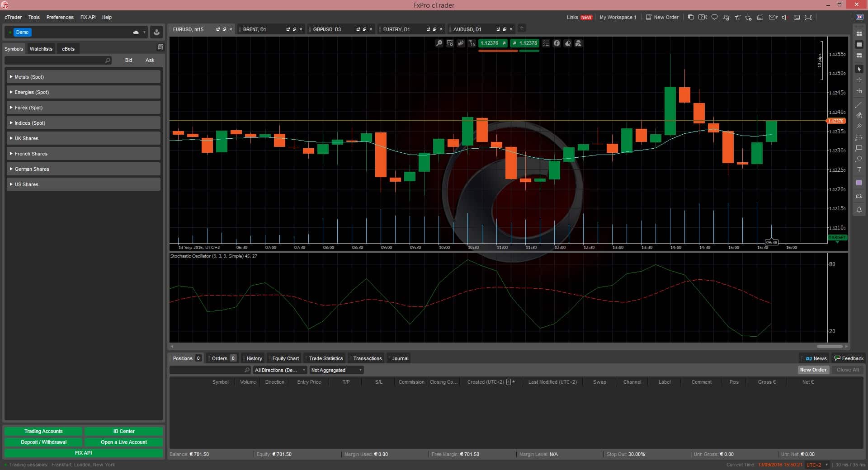The height and width of the screenshot is (470, 868).
Task: Open the m15 timeframe selector
Action: click(x=472, y=43)
